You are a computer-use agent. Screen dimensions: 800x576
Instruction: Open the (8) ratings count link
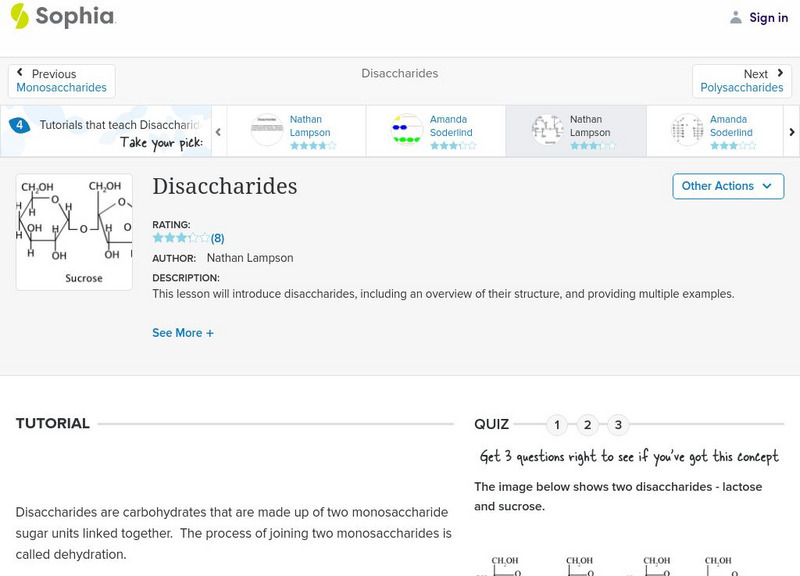tap(217, 238)
